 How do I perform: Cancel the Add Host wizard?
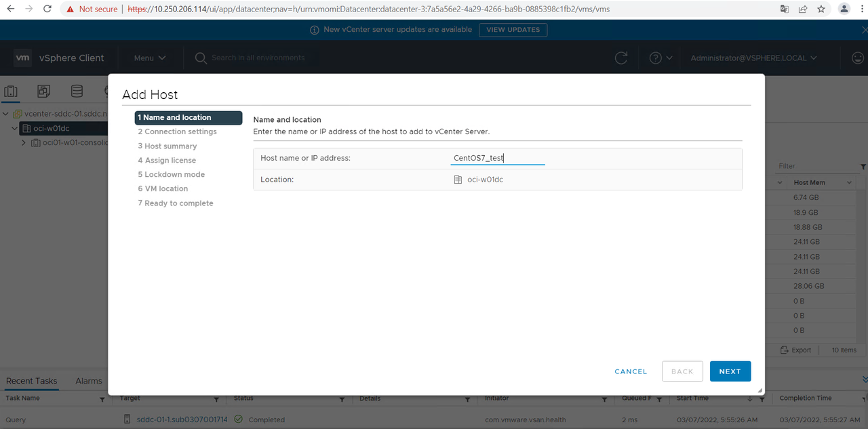pos(631,371)
